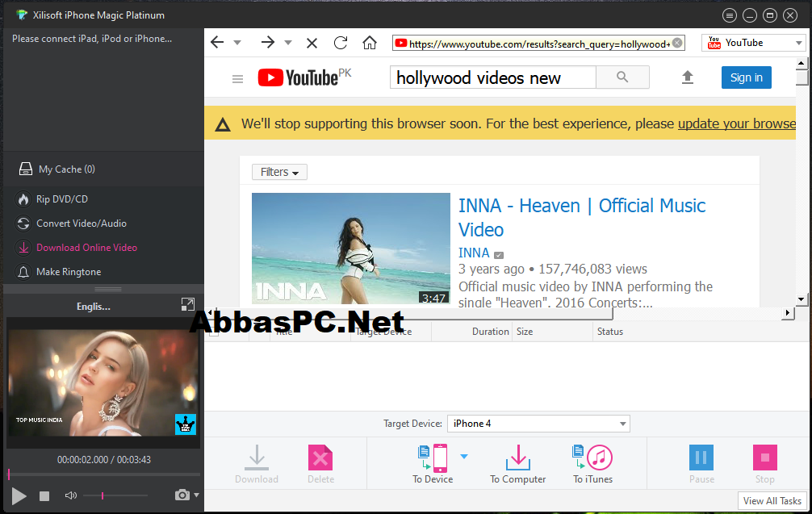Click the snapshot camera icon
Image resolution: width=812 pixels, height=514 pixels.
[182, 495]
